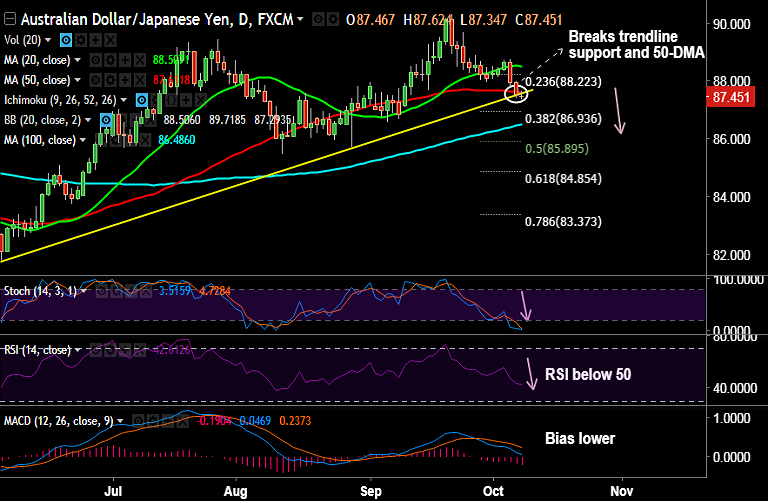Click the plus icon beside Stoch

point(131,291)
